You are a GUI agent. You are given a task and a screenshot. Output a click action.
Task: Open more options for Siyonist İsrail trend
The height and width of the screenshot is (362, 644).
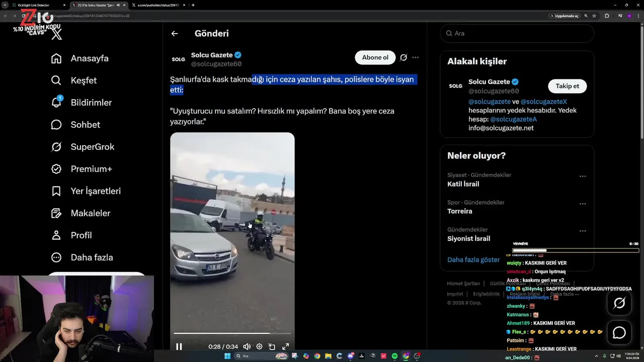click(583, 231)
